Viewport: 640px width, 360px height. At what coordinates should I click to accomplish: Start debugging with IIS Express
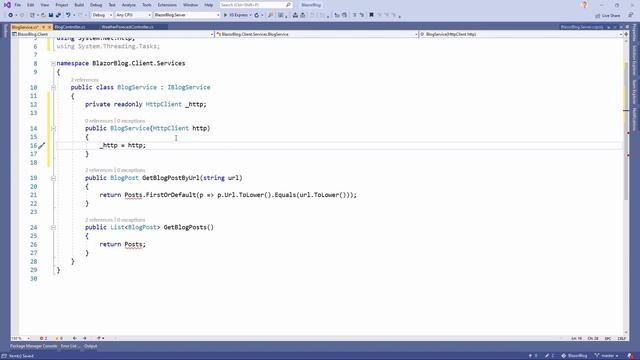pos(236,15)
